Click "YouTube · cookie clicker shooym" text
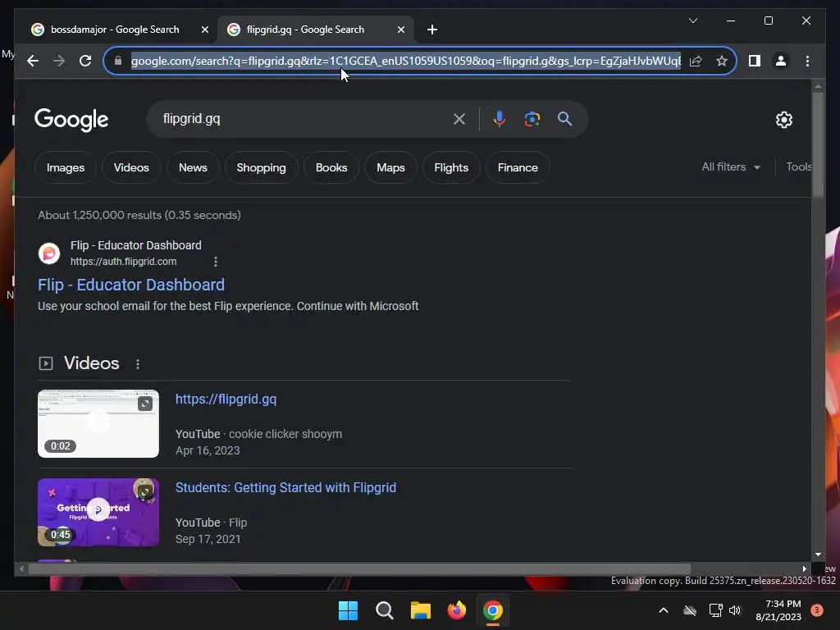 click(x=258, y=434)
